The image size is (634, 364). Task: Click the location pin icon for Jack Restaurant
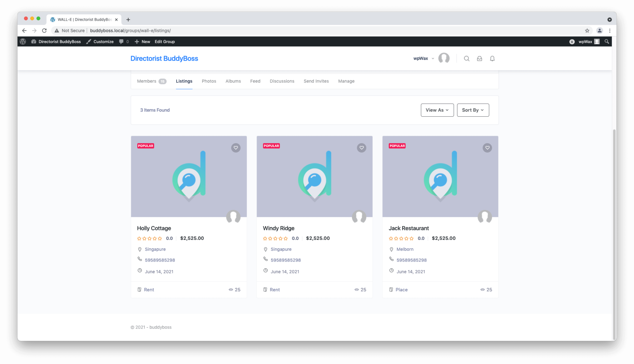pos(391,249)
